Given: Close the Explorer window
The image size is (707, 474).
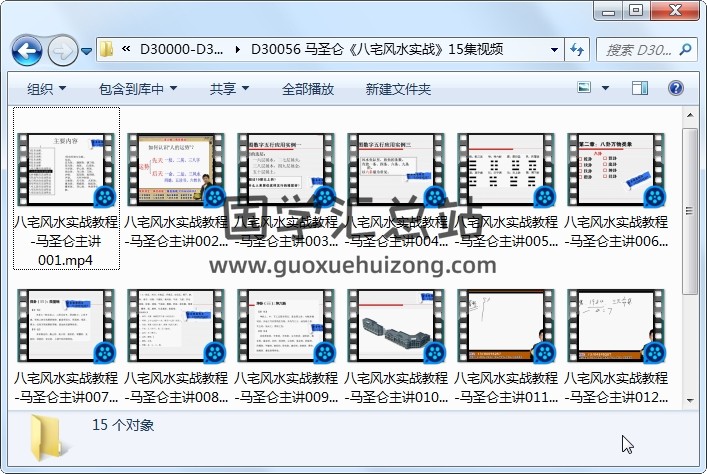Looking at the screenshot, I should coord(675,11).
